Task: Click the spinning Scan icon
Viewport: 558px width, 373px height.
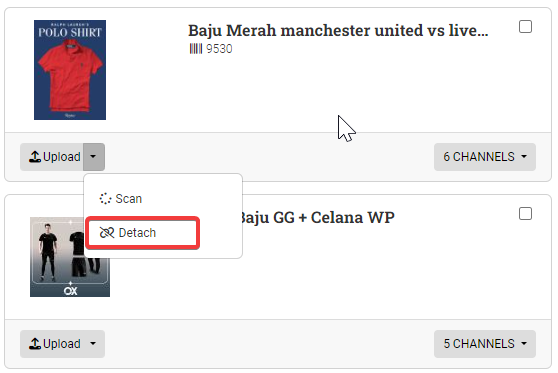Action: (x=105, y=199)
